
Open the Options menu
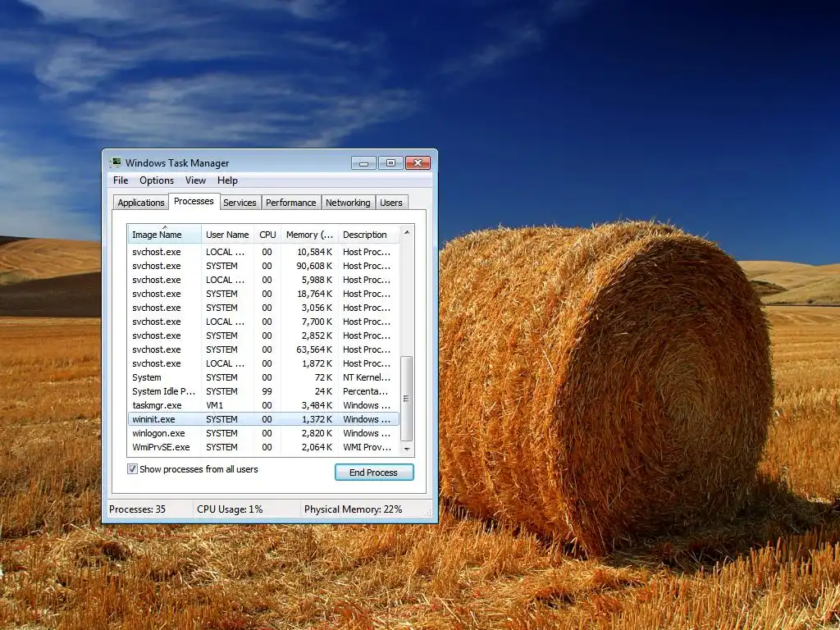click(x=157, y=180)
